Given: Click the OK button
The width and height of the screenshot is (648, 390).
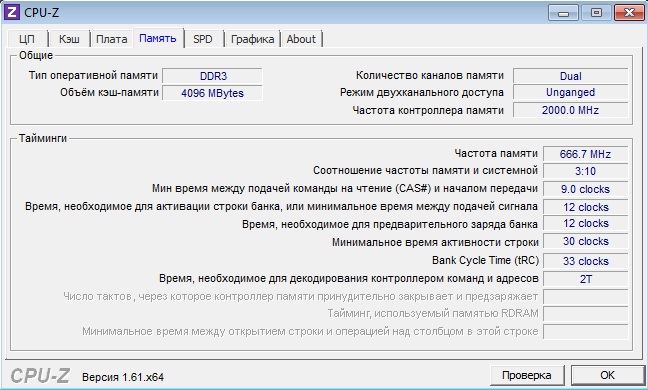Looking at the screenshot, I should (608, 375).
